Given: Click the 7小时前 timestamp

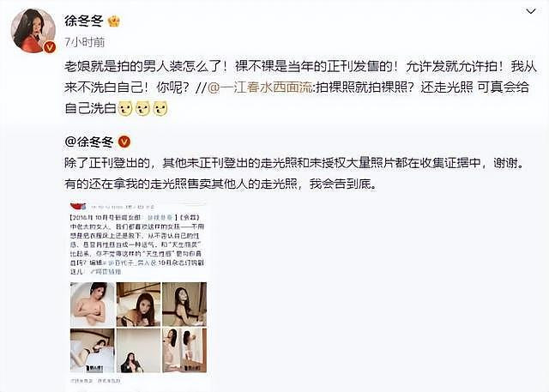Looking at the screenshot, I should pos(85,42).
